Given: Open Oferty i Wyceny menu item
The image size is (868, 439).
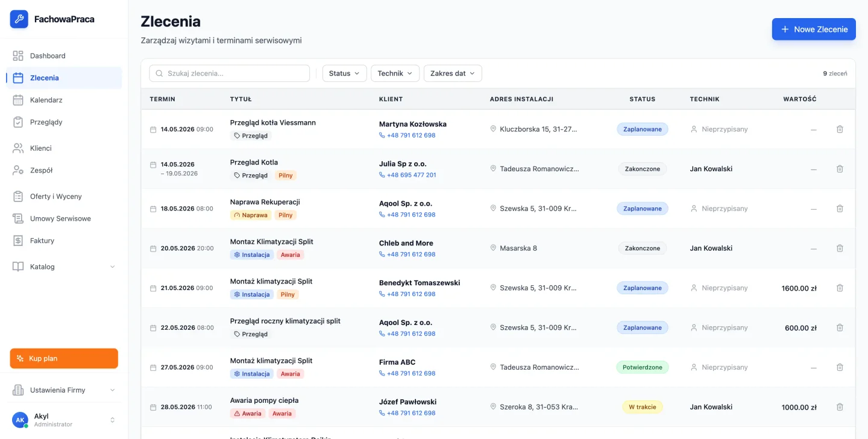Looking at the screenshot, I should point(64,197).
